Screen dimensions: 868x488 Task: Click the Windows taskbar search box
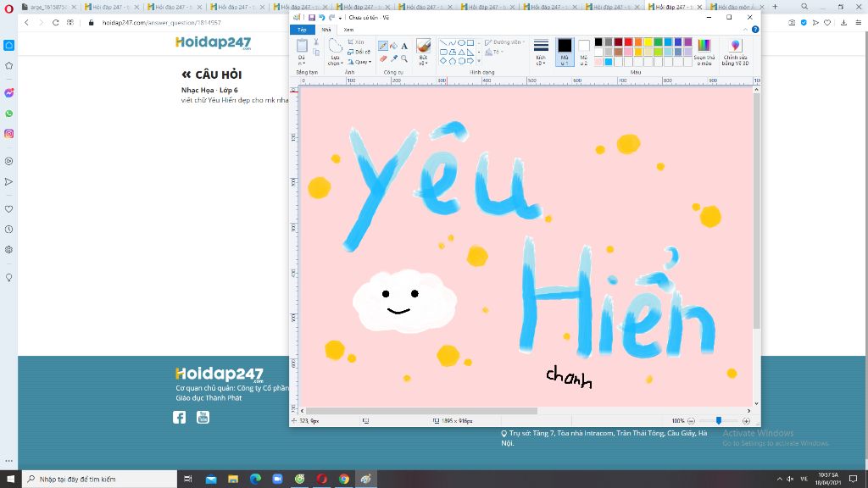tap(100, 479)
